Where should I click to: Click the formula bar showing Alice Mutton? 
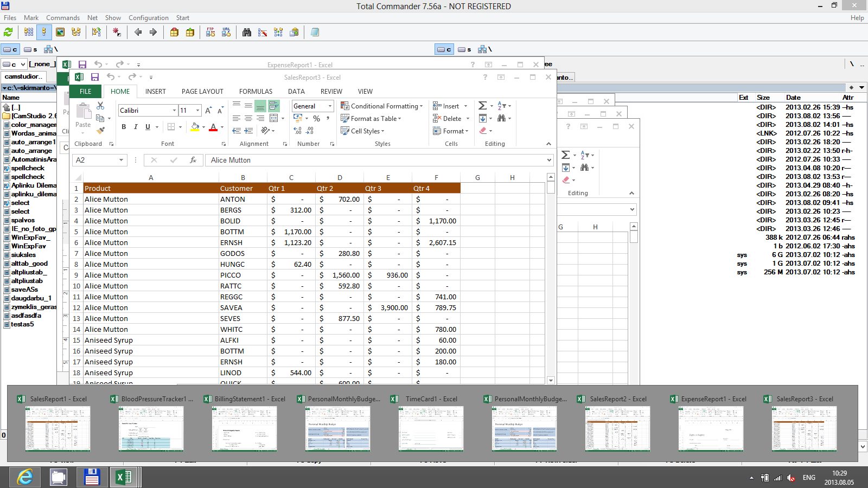pyautogui.click(x=379, y=160)
